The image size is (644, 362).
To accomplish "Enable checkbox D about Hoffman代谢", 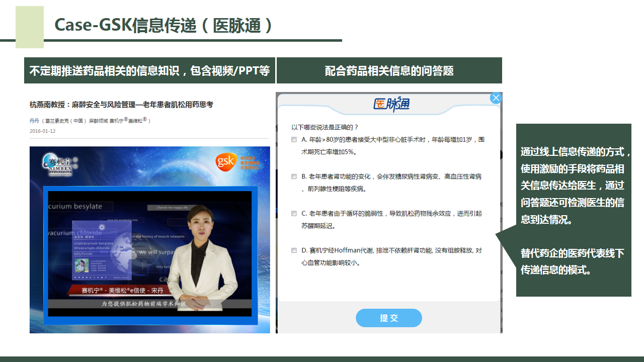I will tap(294, 250).
